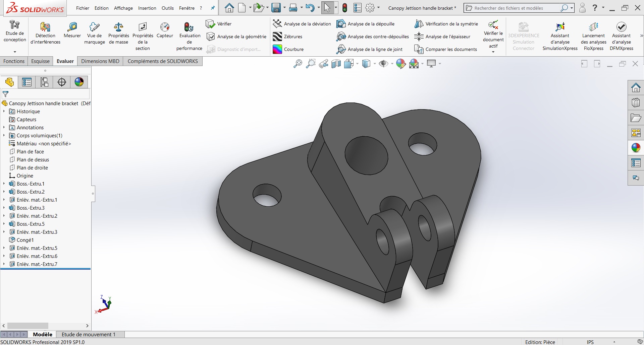Expand the Enlèv. mat.-Extru.1 feature

(4, 200)
